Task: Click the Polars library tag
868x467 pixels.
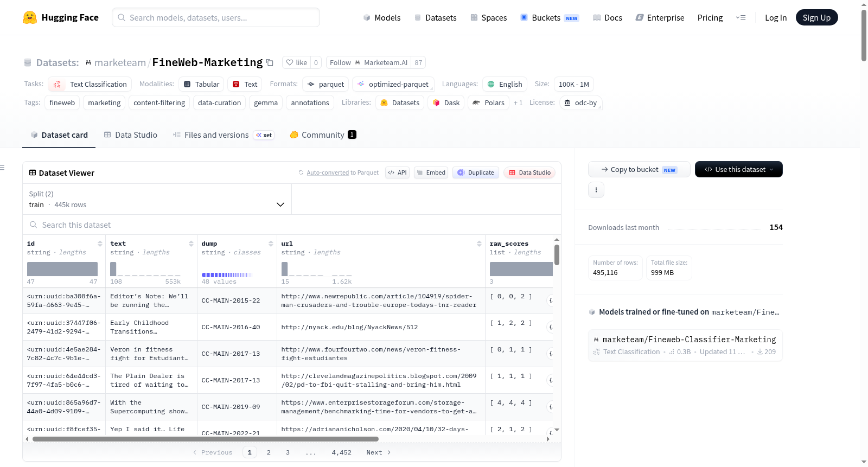Action: [488, 103]
